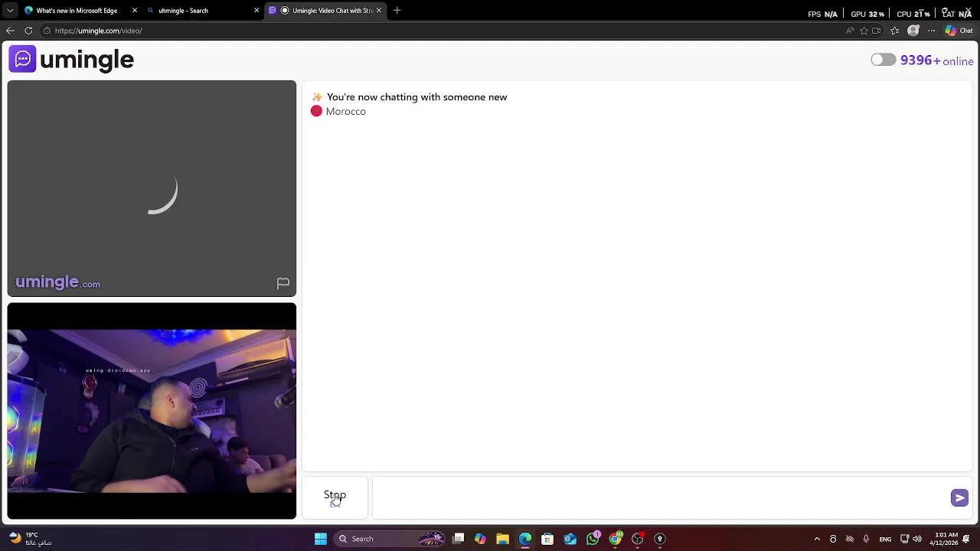This screenshot has width=980, height=551.
Task: Open the Favorites list
Action: click(895, 31)
